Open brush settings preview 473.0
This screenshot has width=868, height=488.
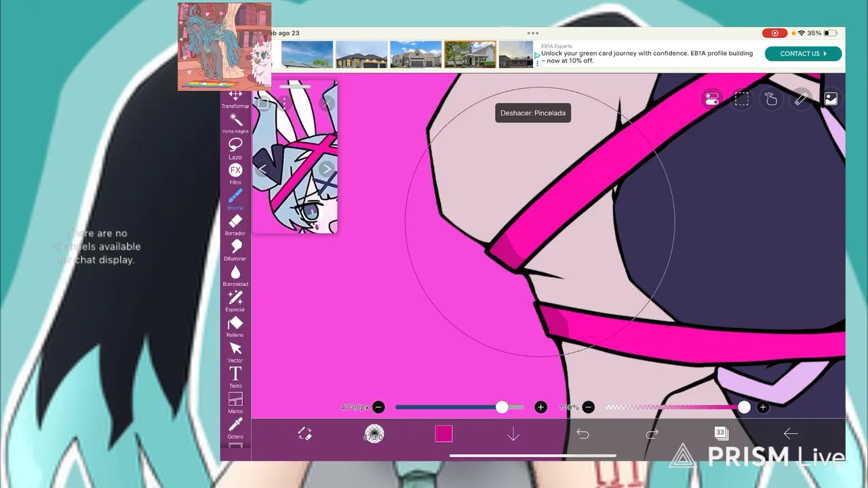coord(374,434)
